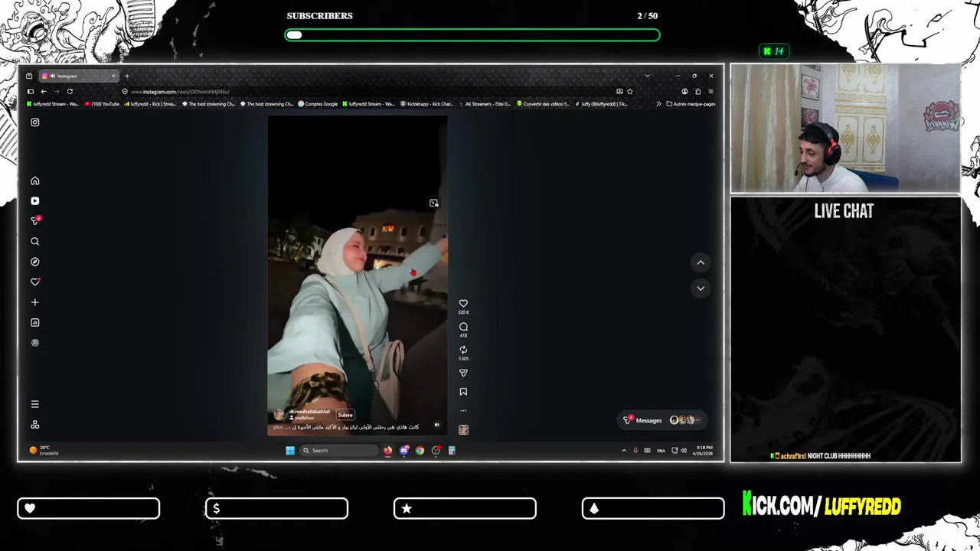Open the browser account icon
Viewport: 980px width, 551px height.
click(684, 91)
